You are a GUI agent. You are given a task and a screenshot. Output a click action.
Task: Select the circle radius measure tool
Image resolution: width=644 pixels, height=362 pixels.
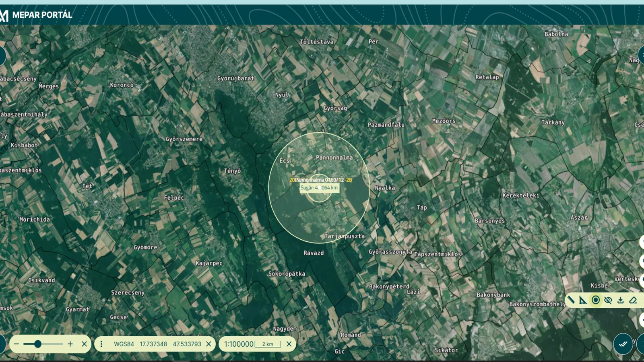(596, 300)
